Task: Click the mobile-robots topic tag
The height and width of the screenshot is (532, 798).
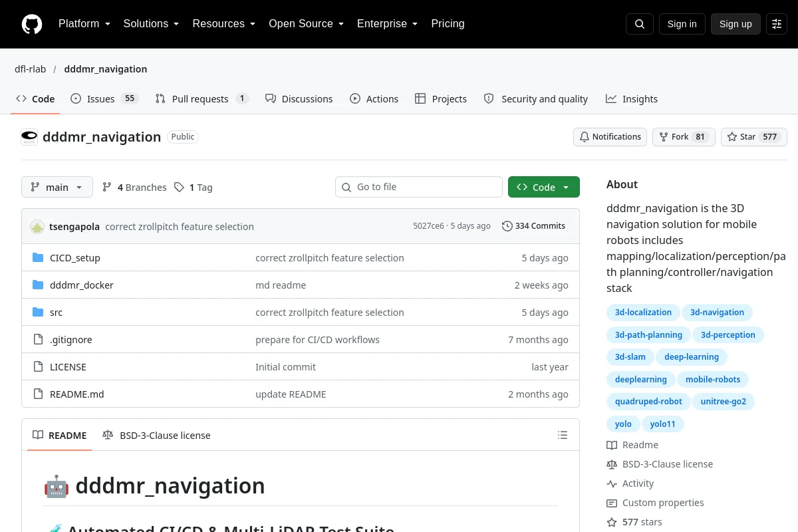Action: (713, 380)
